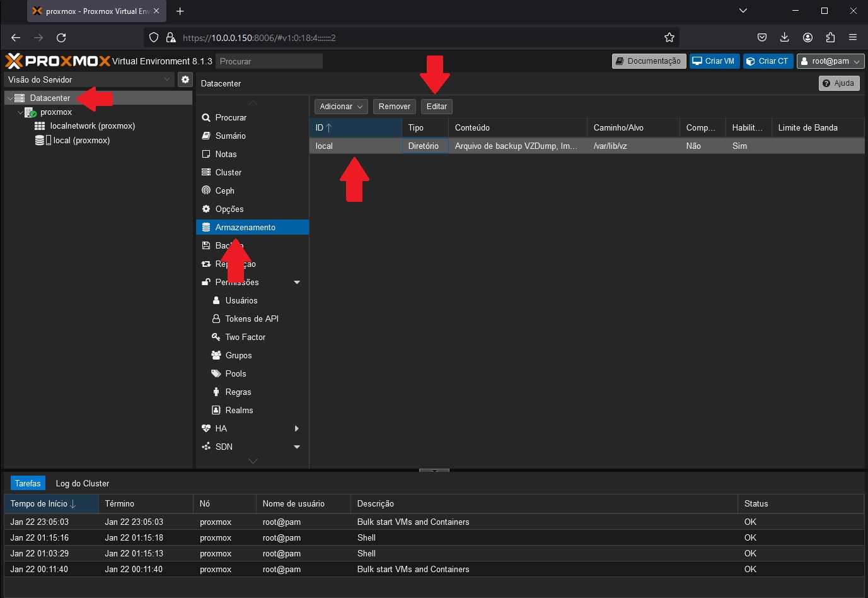This screenshot has height=598, width=868.
Task: Click the Replicação icon
Action: point(206,264)
